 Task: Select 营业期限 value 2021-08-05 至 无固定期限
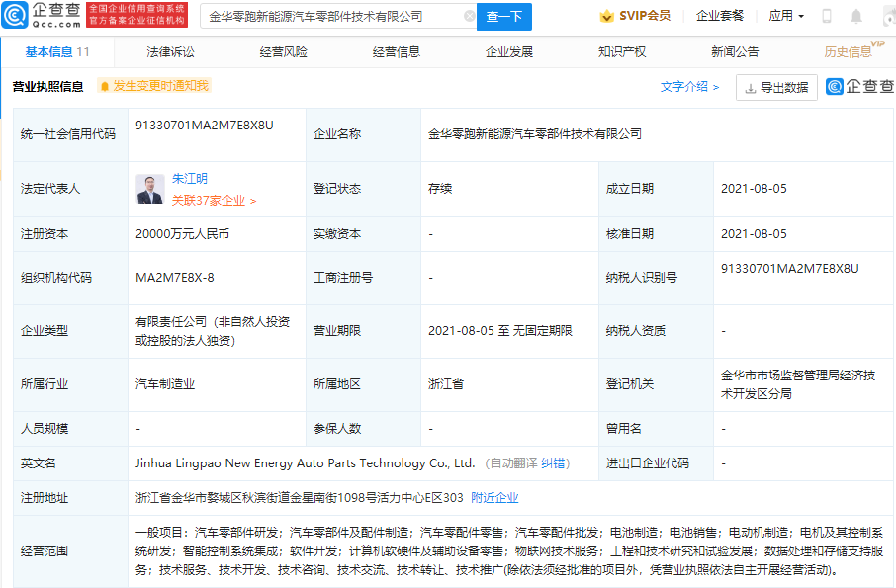tap(500, 331)
